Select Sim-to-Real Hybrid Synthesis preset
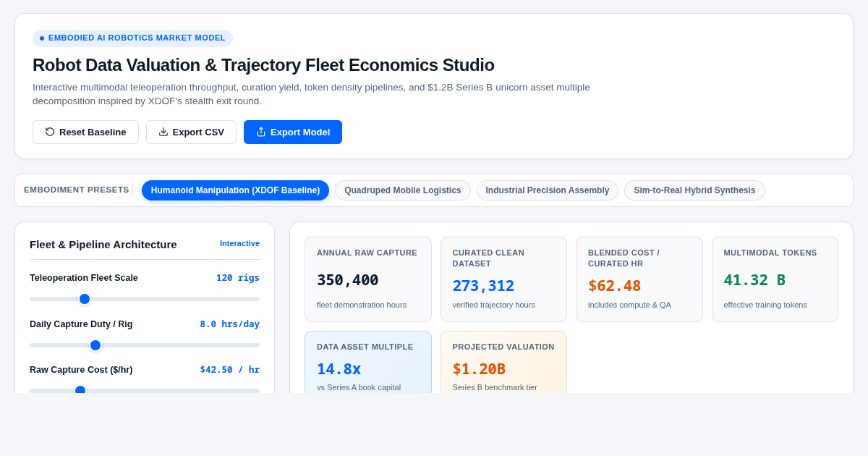Image resolution: width=868 pixels, height=456 pixels. point(694,190)
